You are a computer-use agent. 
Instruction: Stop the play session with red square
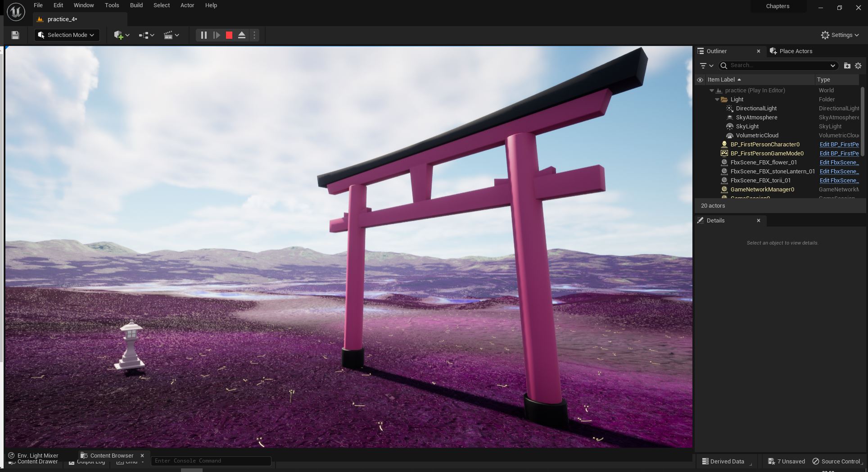coord(229,35)
